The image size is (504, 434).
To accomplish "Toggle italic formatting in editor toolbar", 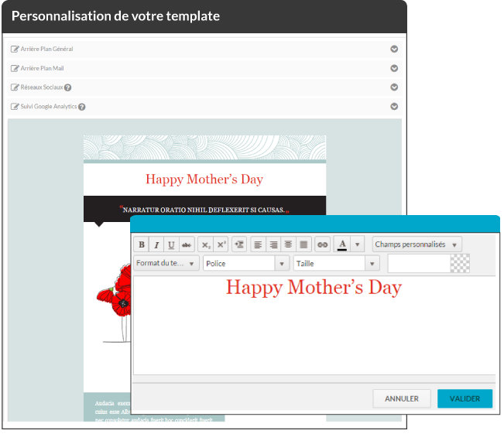I will click(156, 244).
